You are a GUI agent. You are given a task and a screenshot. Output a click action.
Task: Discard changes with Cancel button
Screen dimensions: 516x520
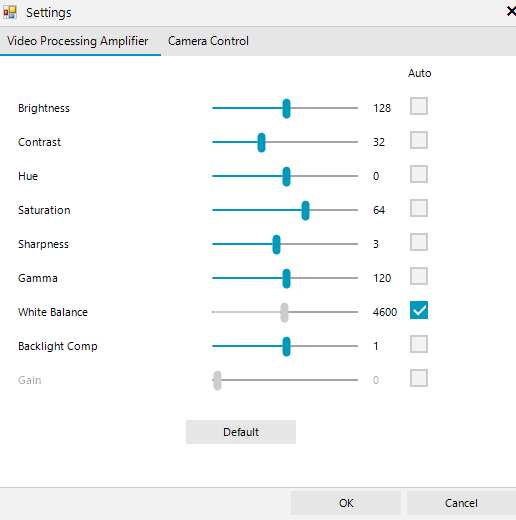tap(461, 503)
